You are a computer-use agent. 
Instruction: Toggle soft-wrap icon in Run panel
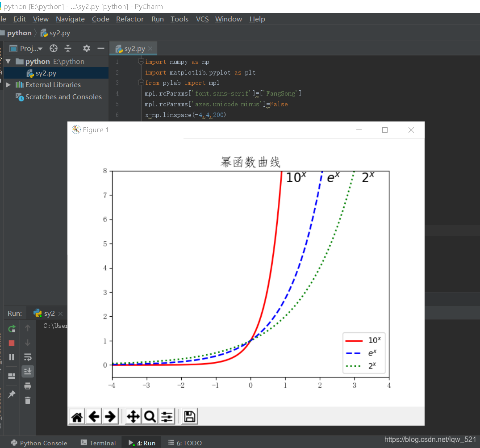point(28,357)
